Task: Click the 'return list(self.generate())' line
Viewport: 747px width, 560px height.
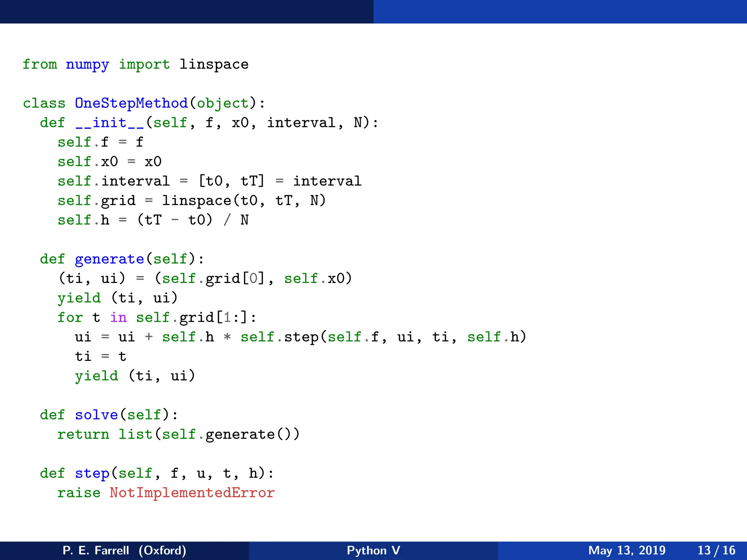Action: point(178,435)
